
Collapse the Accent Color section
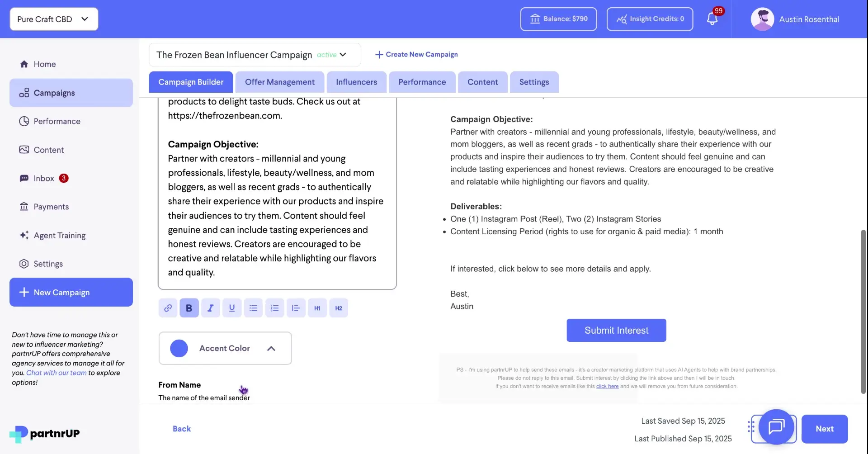pyautogui.click(x=271, y=348)
